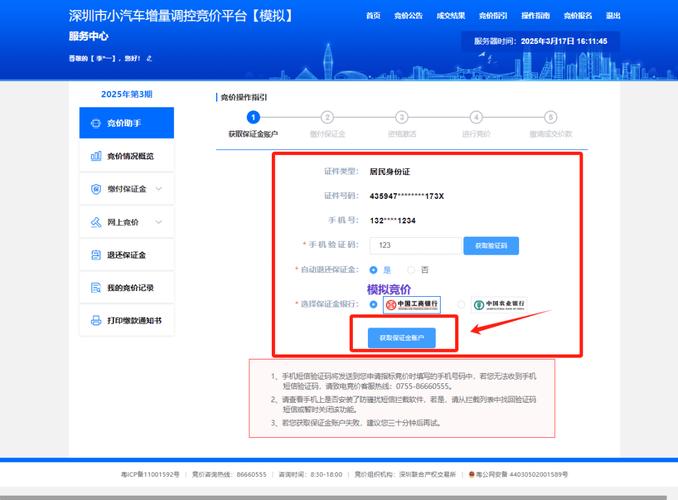This screenshot has width=678, height=500.
Task: Click the record icon beside 我的竞价记录
Action: [97, 288]
